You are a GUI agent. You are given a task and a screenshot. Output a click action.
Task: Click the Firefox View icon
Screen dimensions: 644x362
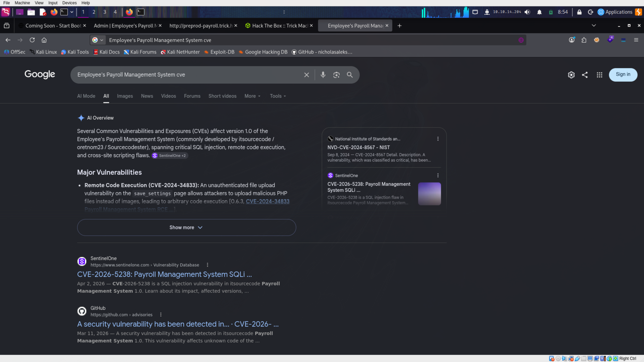coord(6,26)
